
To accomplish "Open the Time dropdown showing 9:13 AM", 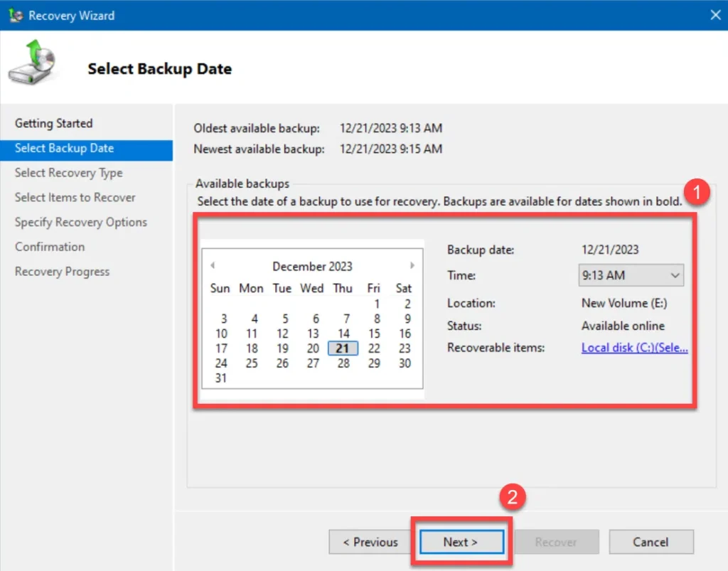I will point(631,275).
